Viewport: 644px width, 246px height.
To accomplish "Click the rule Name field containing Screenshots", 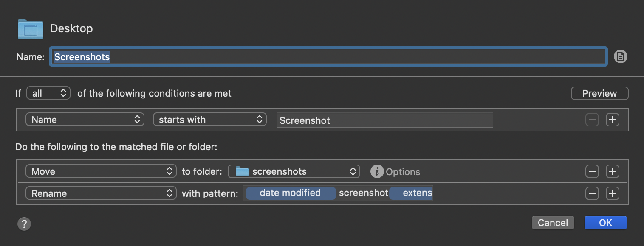I will click(328, 57).
